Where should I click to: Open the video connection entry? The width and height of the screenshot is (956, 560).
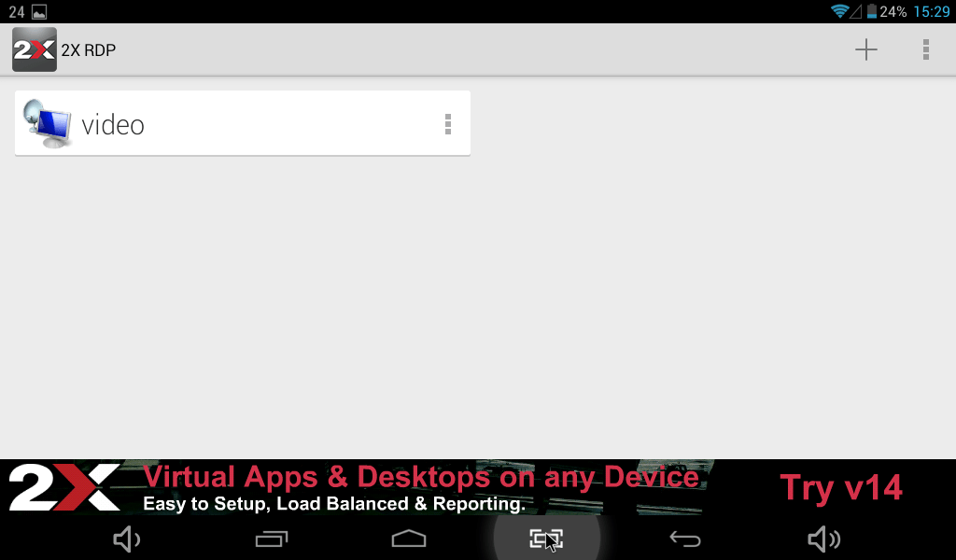click(x=243, y=123)
